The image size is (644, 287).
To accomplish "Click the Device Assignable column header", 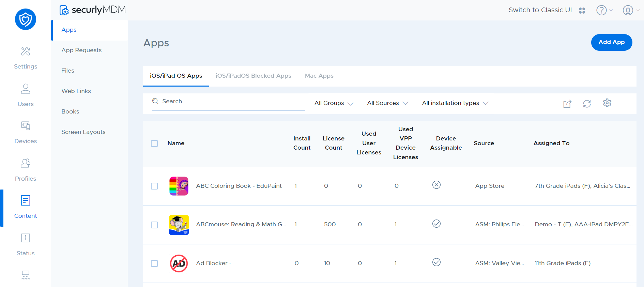I will coord(446,143).
